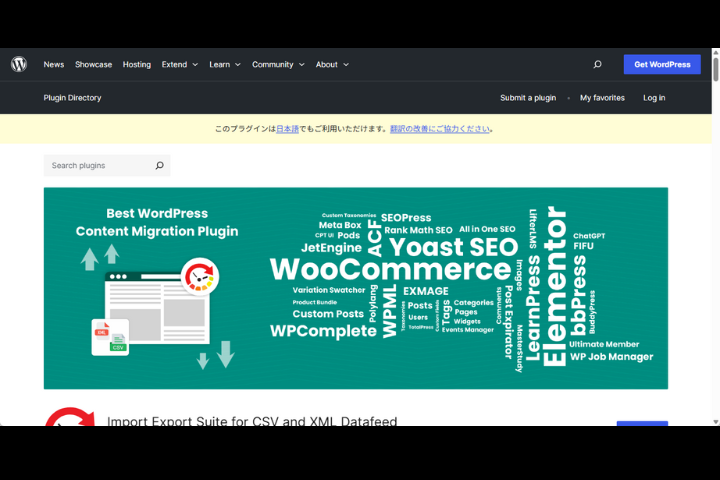The image size is (720, 480).
Task: Click the page's vertical scrollbar thumb
Action: coord(715,70)
